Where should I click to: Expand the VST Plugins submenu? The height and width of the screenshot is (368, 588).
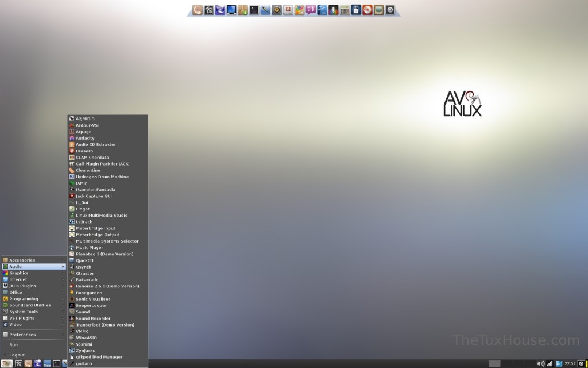[x=34, y=317]
